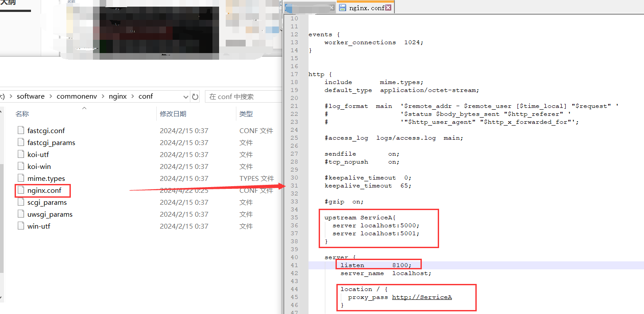Viewport: 644px width, 314px height.
Task: Focus the 在 conf 中搜索 search box
Action: click(x=243, y=96)
